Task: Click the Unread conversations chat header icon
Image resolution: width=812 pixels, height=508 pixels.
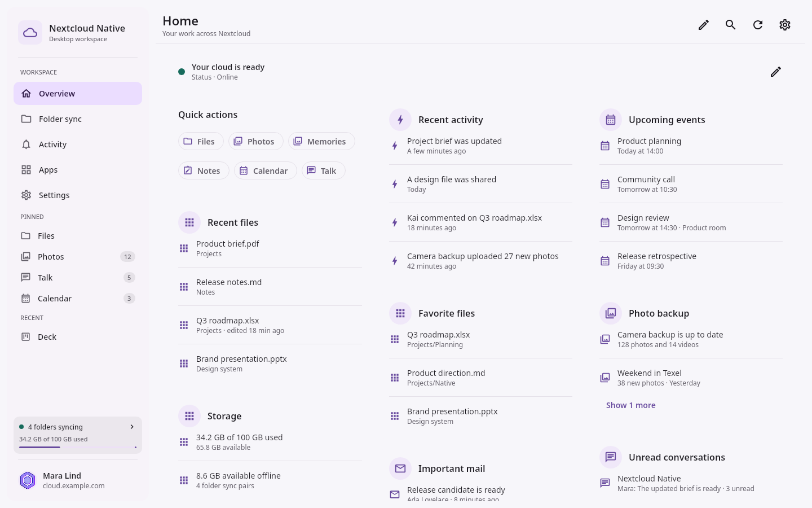Action: [x=611, y=457]
